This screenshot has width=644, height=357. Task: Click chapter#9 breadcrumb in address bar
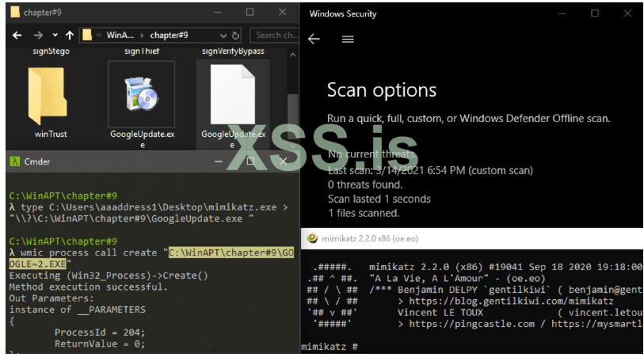[x=169, y=36]
